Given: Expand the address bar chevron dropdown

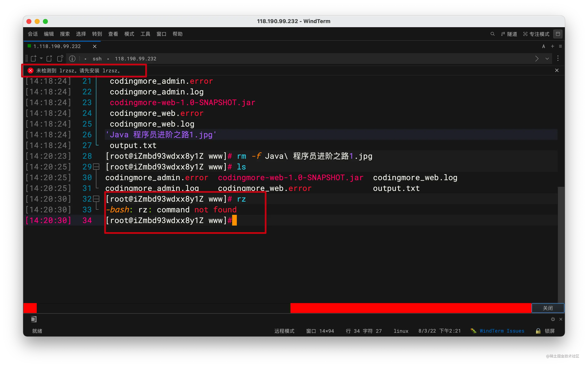Looking at the screenshot, I should [547, 59].
